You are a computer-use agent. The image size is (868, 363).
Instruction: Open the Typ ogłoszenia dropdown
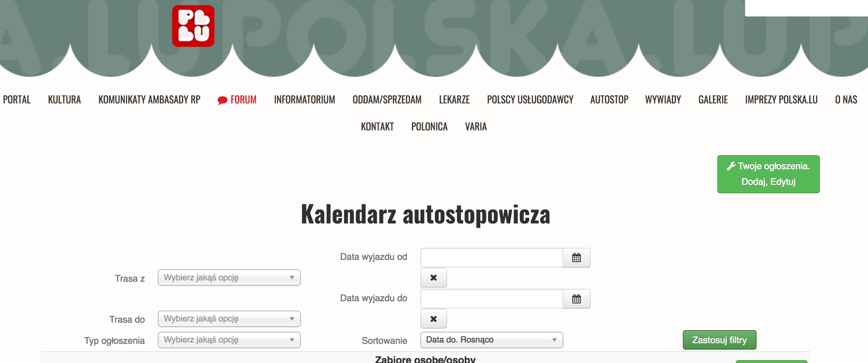[x=229, y=340]
